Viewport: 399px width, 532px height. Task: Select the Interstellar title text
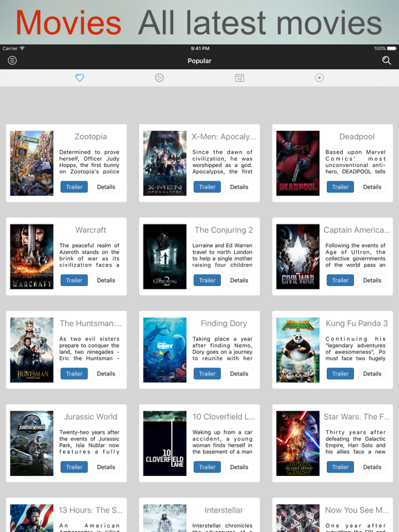click(224, 510)
